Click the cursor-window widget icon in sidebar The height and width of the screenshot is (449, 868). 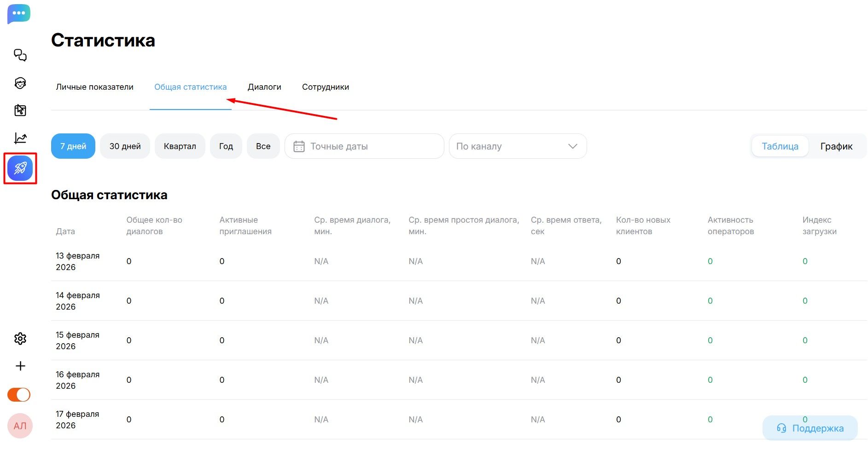coord(20,110)
